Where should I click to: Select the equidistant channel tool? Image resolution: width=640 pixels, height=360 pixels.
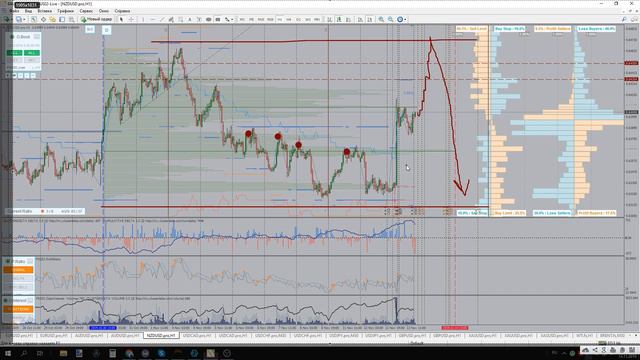pyautogui.click(x=171, y=19)
